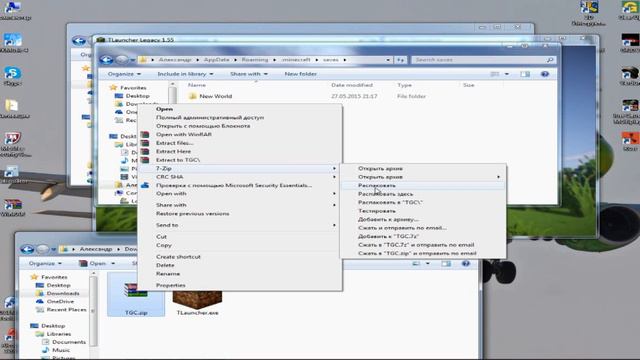Click the WinRAR icon beside Extract files...
640x360 pixels.
pos(145,143)
